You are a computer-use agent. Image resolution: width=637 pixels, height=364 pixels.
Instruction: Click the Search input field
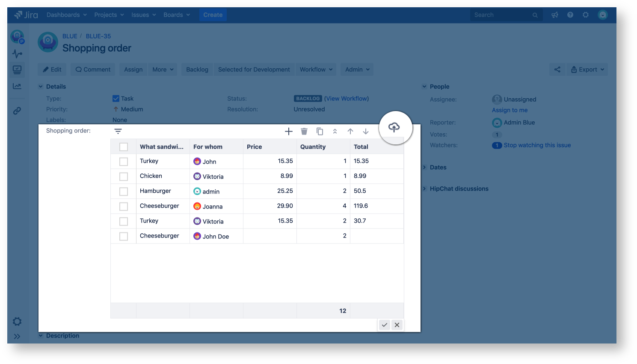(x=501, y=15)
